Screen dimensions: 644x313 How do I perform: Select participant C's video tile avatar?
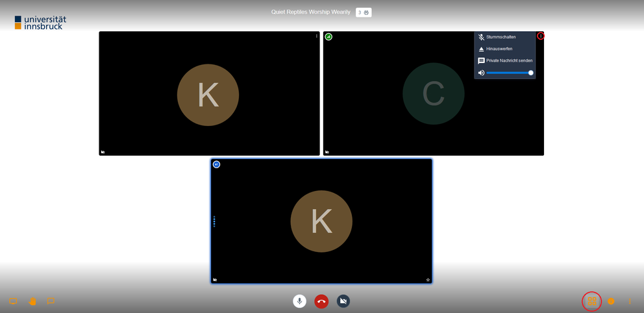click(x=433, y=94)
